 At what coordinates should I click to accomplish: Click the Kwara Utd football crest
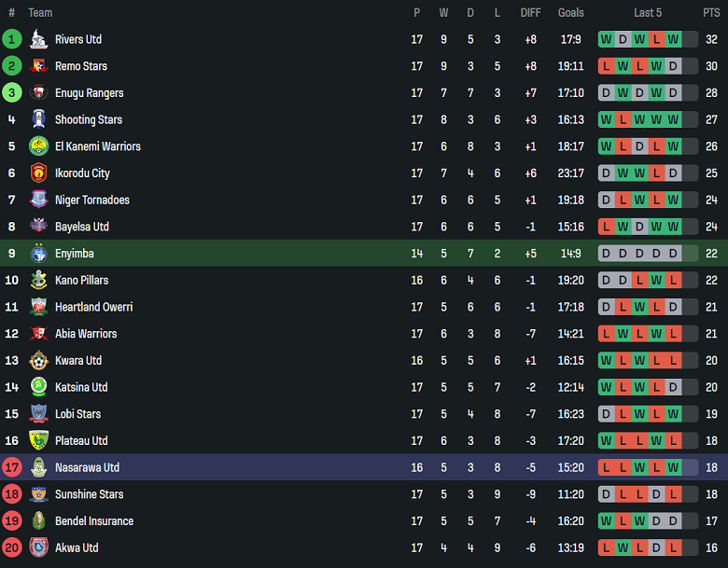pos(38,361)
